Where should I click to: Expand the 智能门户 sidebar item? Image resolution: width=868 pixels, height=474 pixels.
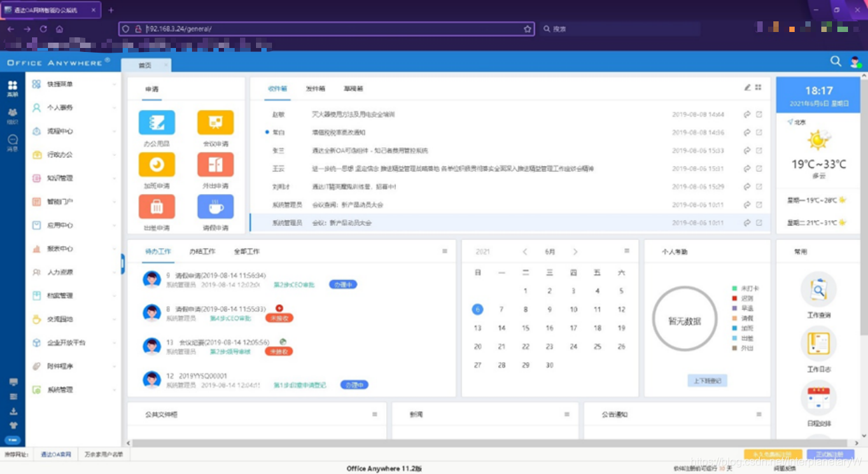click(73, 201)
